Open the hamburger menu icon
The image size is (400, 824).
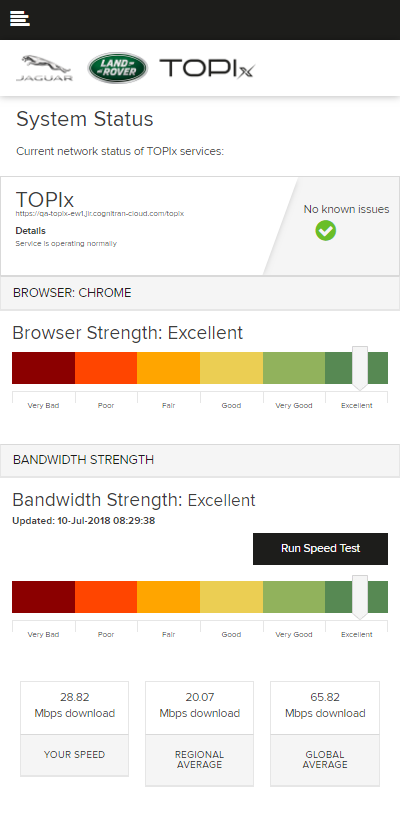click(19, 18)
